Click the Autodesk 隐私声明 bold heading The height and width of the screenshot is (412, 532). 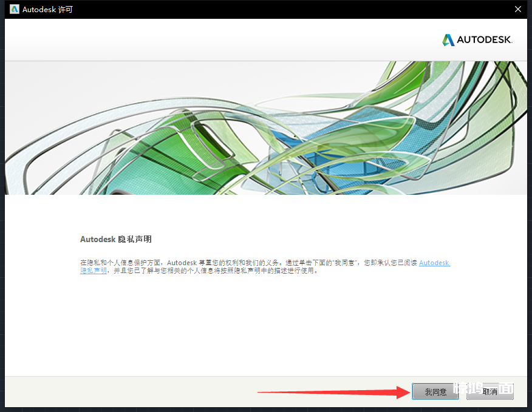point(115,240)
